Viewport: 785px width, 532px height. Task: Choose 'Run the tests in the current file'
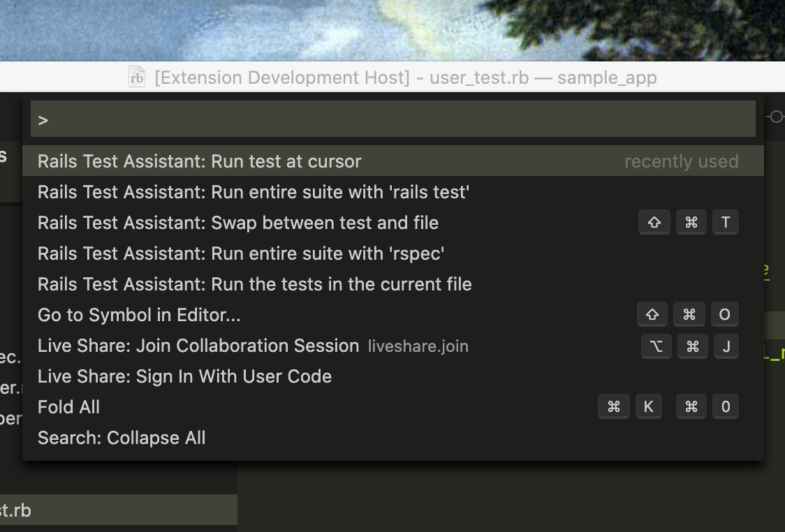click(x=393, y=284)
